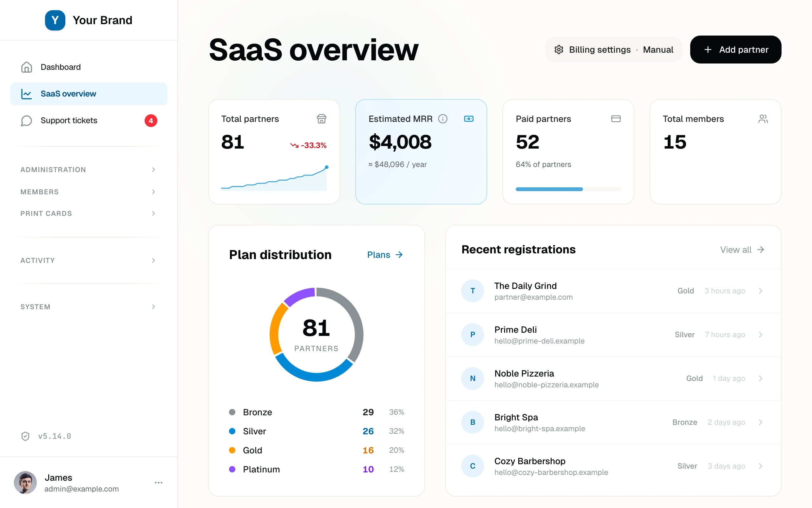Click the Platinum count of 10
Viewport: 812px width, 508px height.
[x=368, y=469]
